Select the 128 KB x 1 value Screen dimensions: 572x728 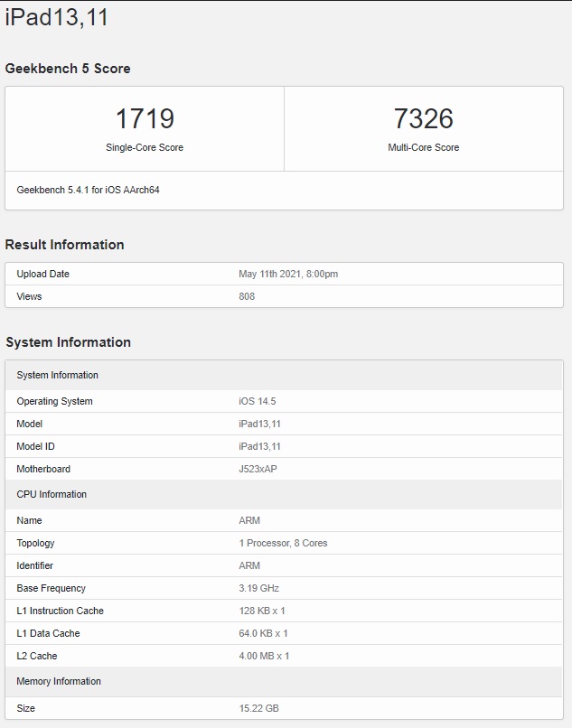click(262, 611)
